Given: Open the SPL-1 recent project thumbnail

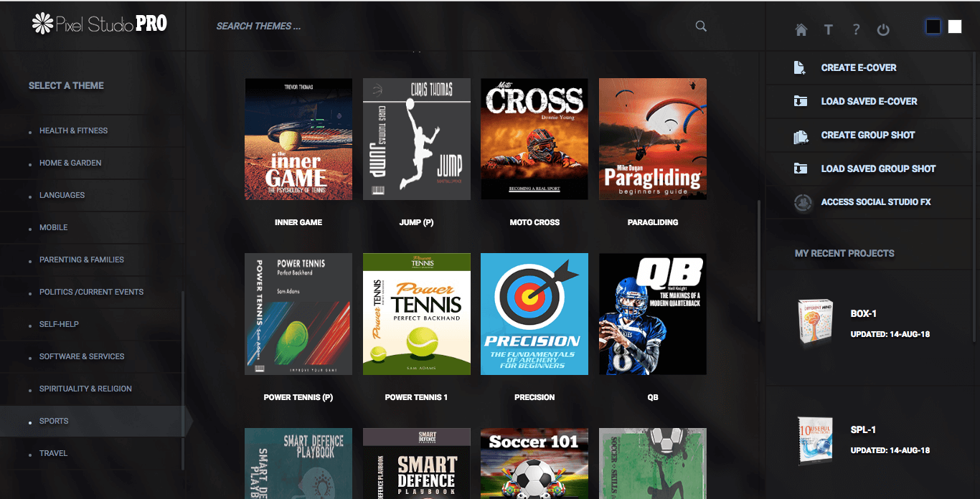Looking at the screenshot, I should [x=815, y=439].
